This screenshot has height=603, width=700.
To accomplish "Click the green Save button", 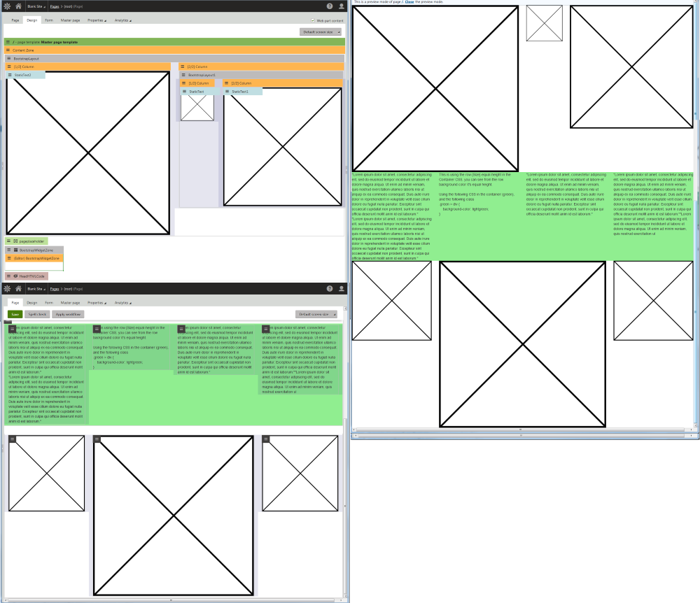I will [x=15, y=315].
